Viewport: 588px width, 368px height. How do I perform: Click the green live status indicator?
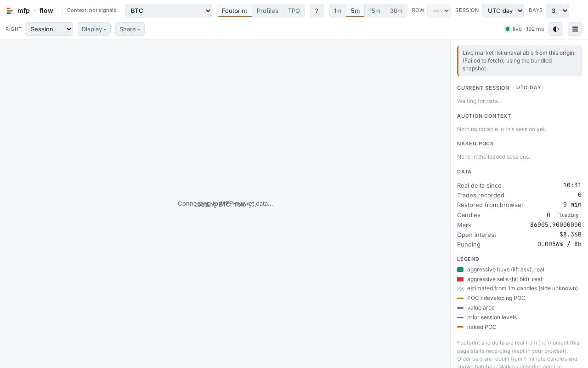point(508,29)
